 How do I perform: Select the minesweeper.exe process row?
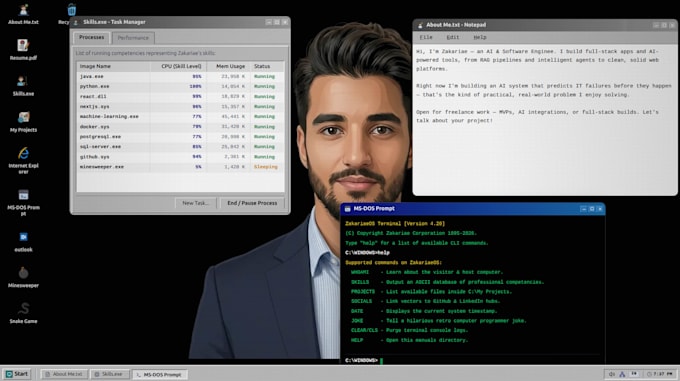click(180, 167)
